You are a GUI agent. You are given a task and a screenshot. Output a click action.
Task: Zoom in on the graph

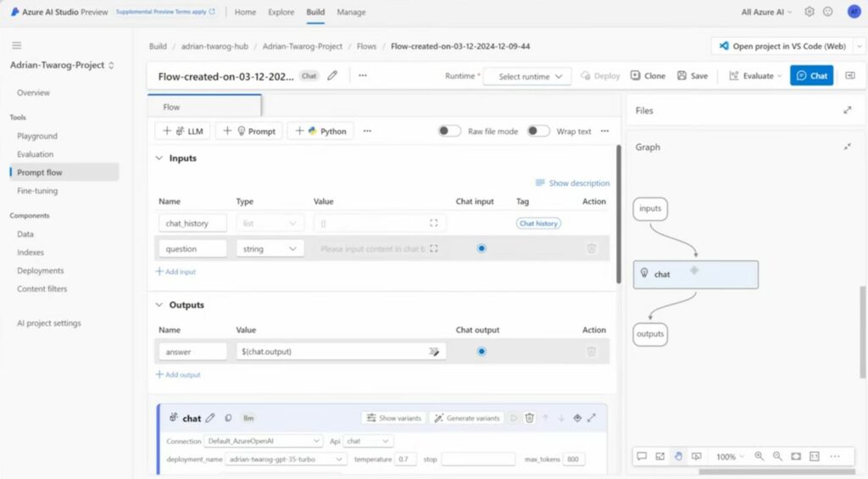point(759,456)
